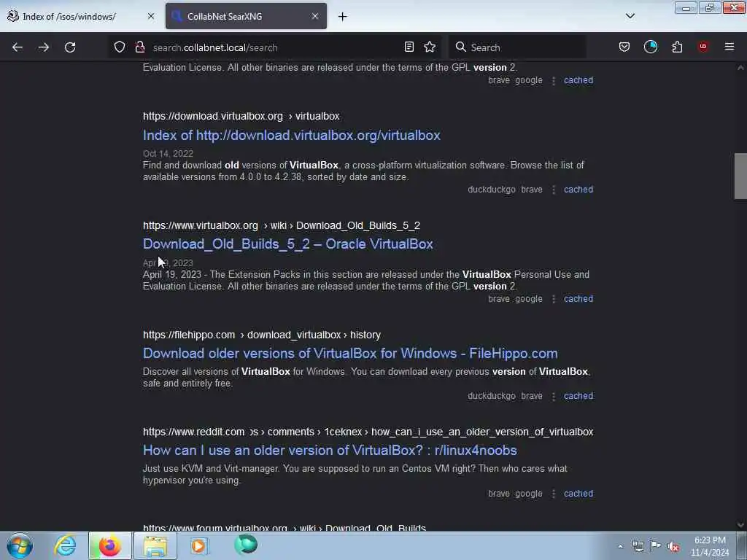The height and width of the screenshot is (560, 747).
Task: Open the network status tray icon
Action: (638, 546)
